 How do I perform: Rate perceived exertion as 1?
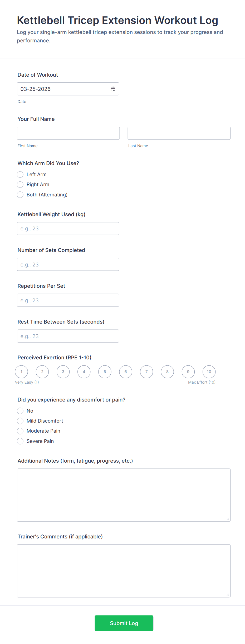pyautogui.click(x=21, y=372)
